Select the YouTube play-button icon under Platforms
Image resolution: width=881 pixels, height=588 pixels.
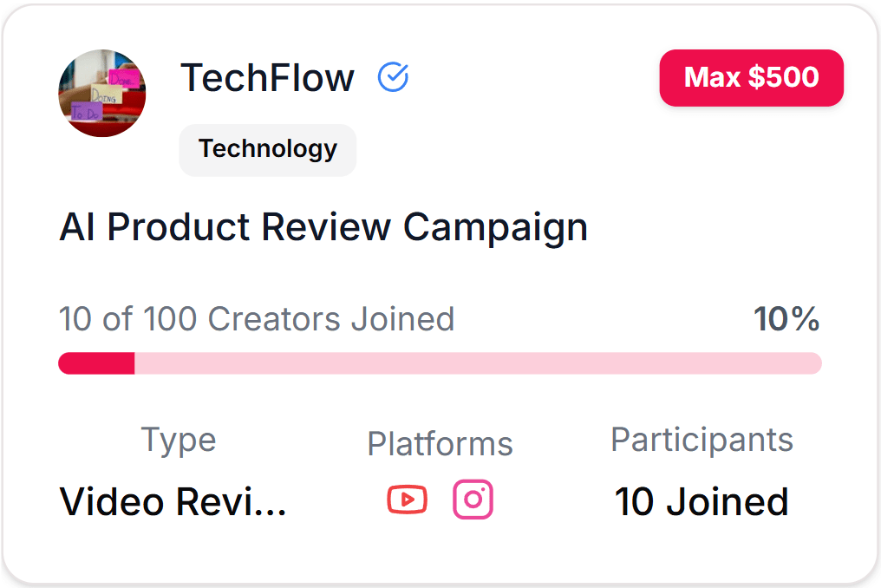point(407,500)
